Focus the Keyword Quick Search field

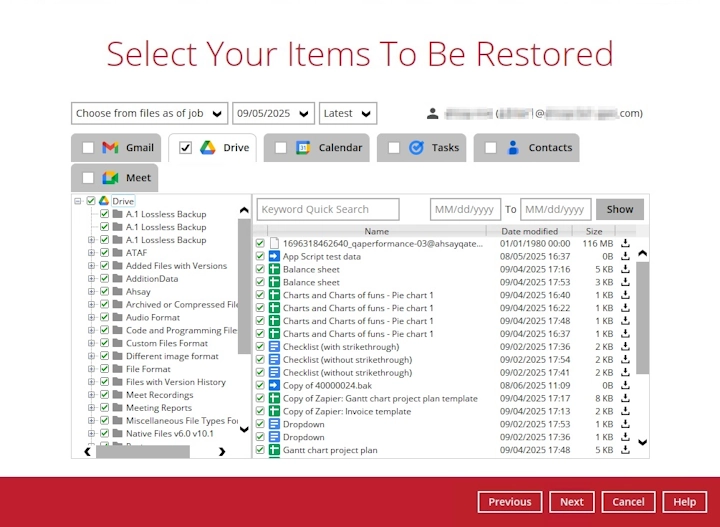pyautogui.click(x=328, y=209)
